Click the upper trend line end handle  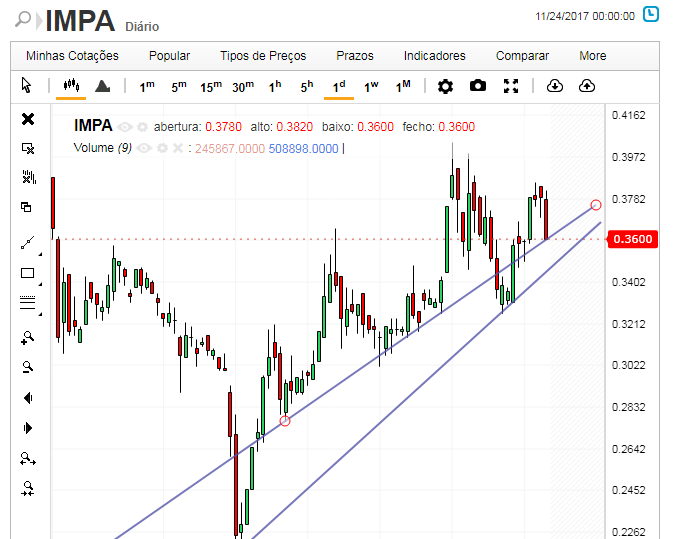click(x=596, y=205)
